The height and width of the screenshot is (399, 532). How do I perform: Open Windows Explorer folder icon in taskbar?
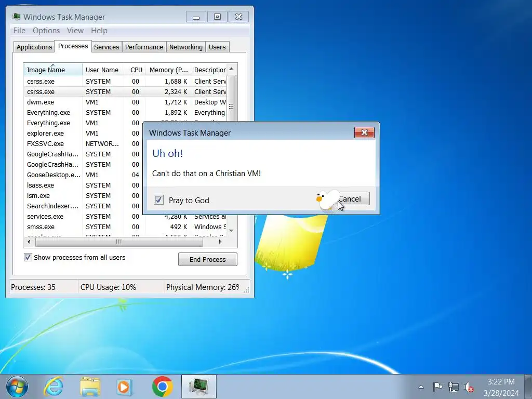tap(90, 387)
